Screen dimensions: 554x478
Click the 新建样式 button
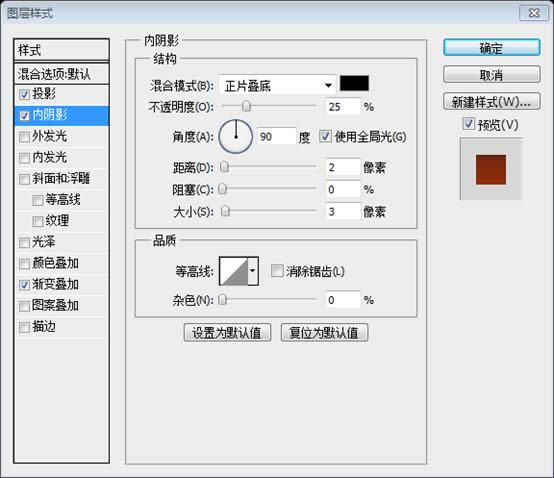[491, 102]
